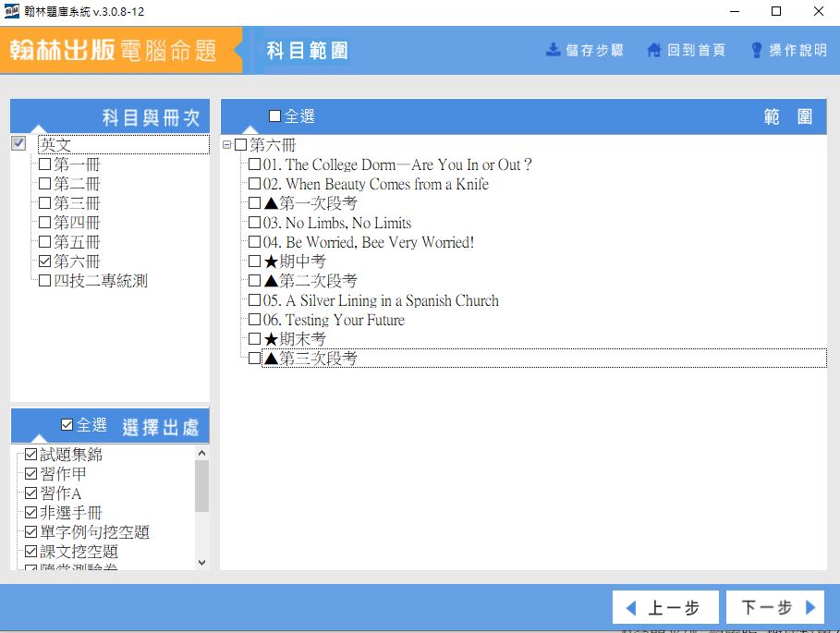Select 06. Testing Your Future

[334, 320]
